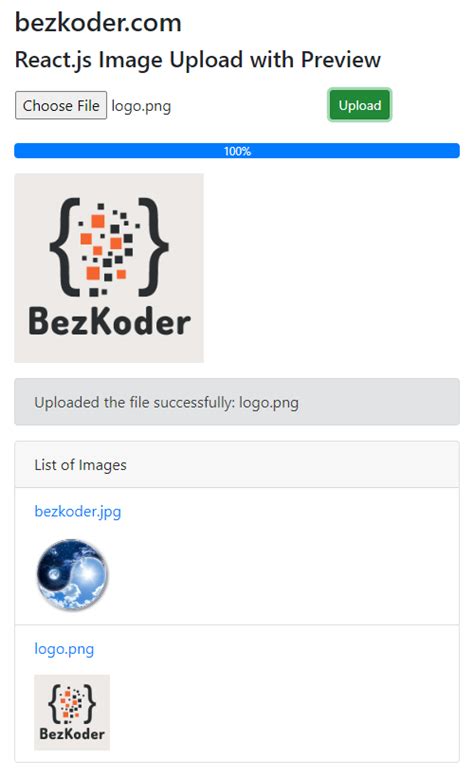Click the selected file name logo.png
The width and height of the screenshot is (474, 777).
[x=141, y=106]
